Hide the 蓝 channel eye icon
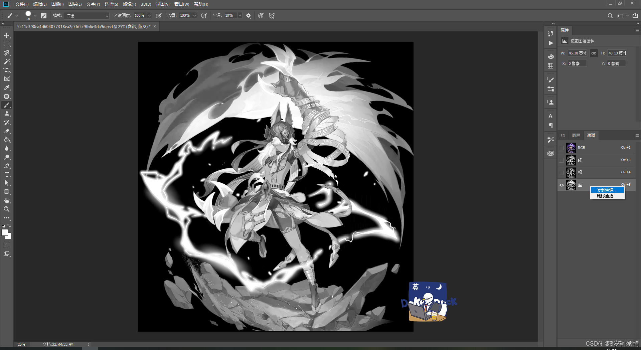Screen dimensions: 644x350 pyautogui.click(x=561, y=185)
